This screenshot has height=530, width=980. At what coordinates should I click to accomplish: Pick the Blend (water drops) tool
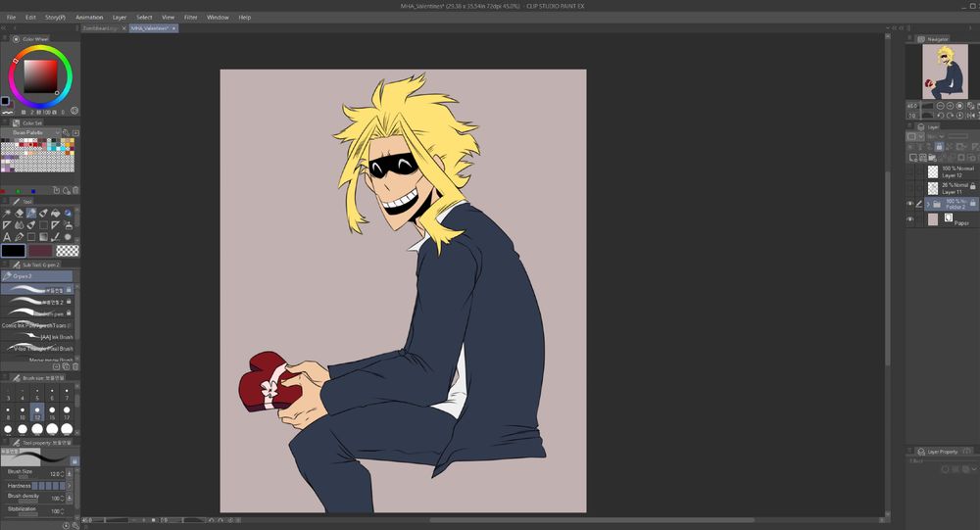[19, 225]
